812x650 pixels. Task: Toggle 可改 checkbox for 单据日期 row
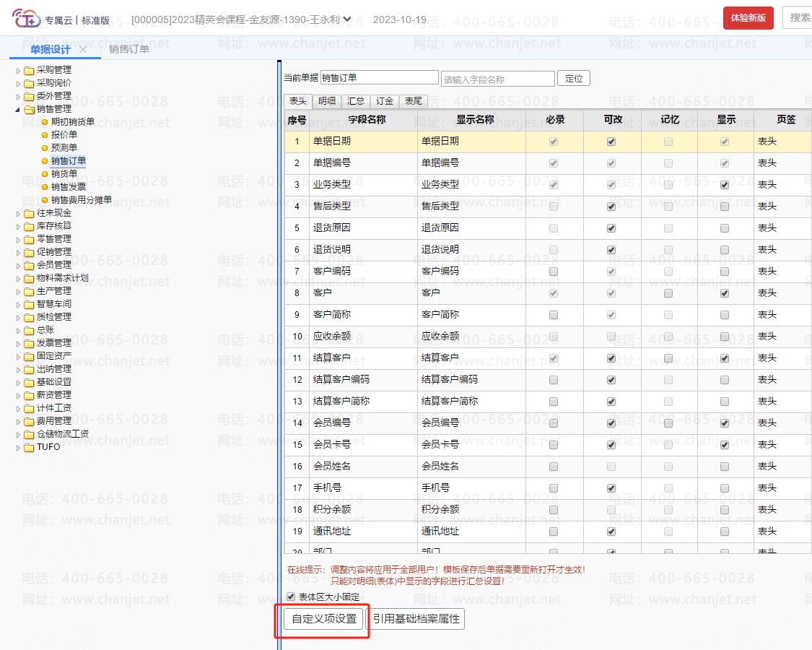tap(611, 142)
